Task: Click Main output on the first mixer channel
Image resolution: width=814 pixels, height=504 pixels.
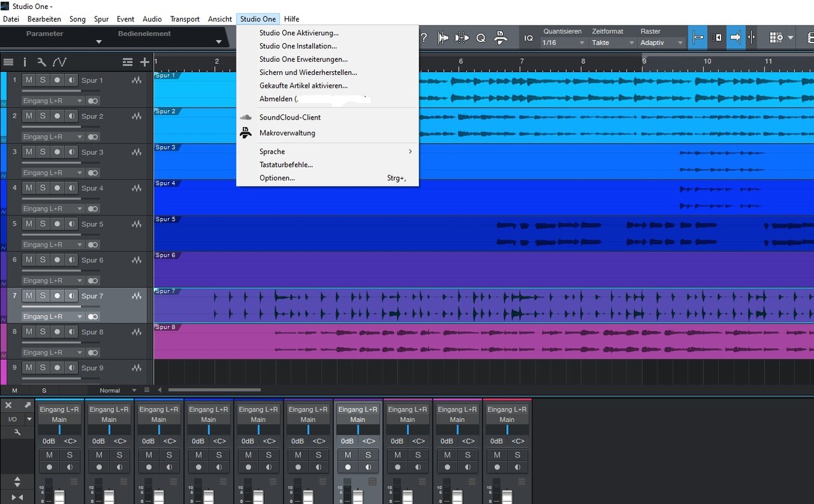Action: [59, 419]
